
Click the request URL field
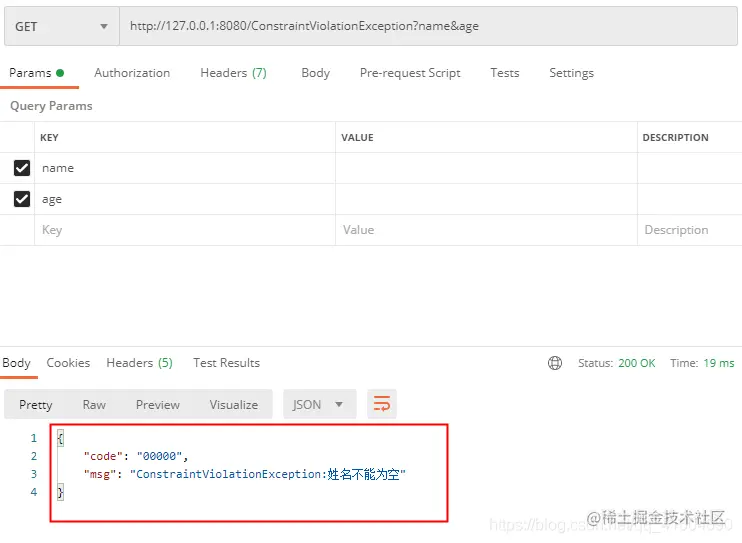(428, 27)
